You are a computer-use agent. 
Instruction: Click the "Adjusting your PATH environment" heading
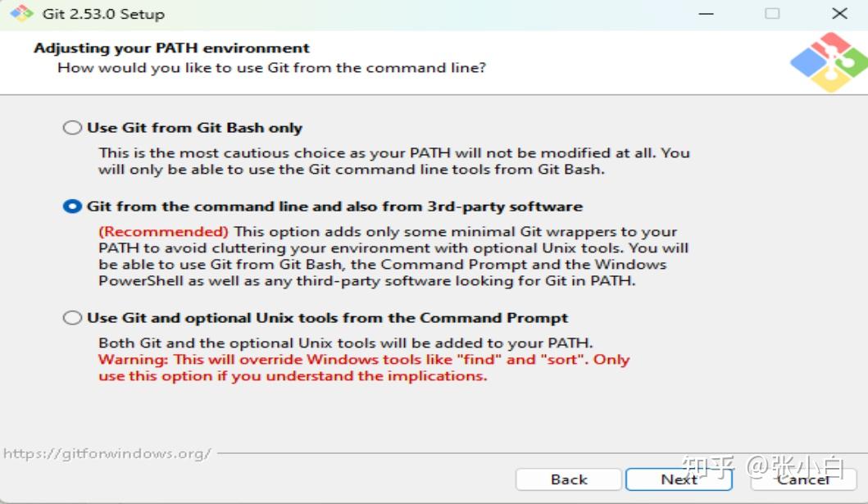point(171,48)
